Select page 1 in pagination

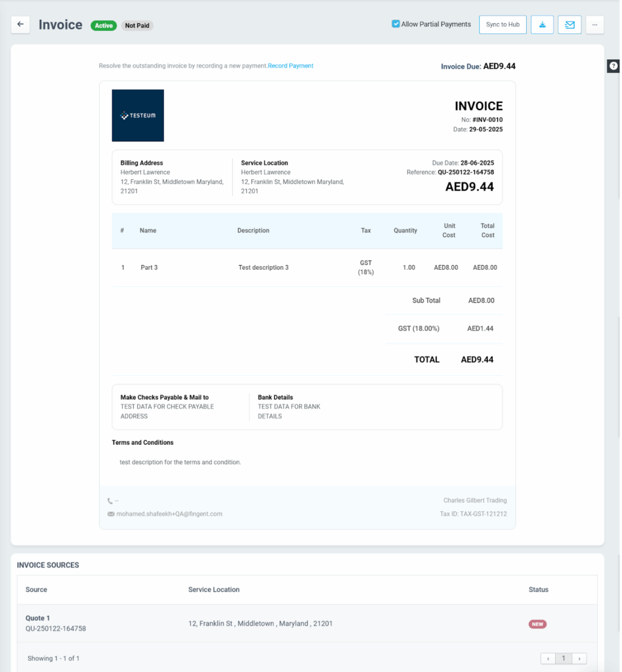(564, 658)
